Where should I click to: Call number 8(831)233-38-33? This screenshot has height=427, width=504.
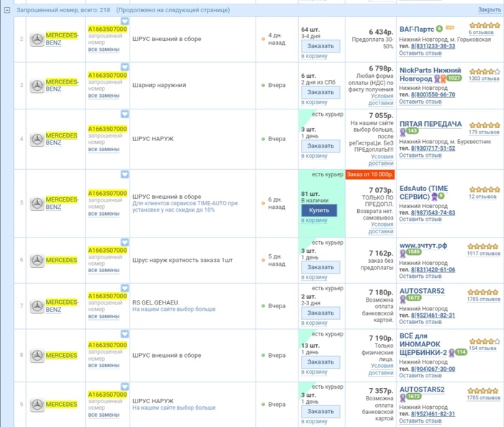(433, 46)
